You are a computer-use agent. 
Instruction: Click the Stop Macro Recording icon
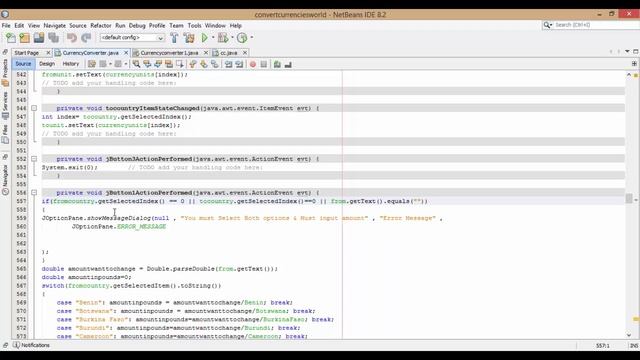click(264, 64)
